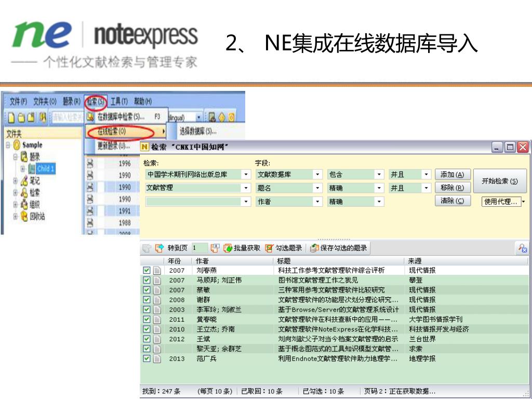Viewport: 532px width, 399px height.
Task: Open the 题名 field dropdown
Action: tap(317, 188)
